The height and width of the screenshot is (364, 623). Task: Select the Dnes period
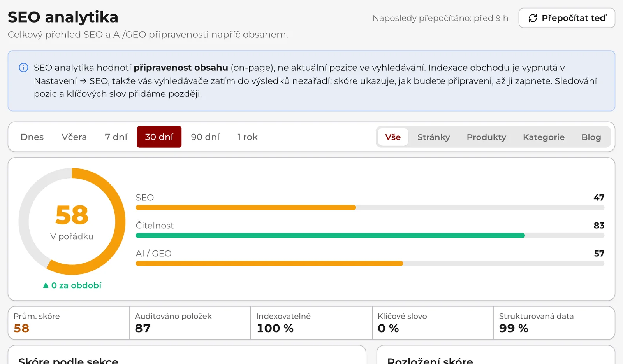[x=32, y=137]
